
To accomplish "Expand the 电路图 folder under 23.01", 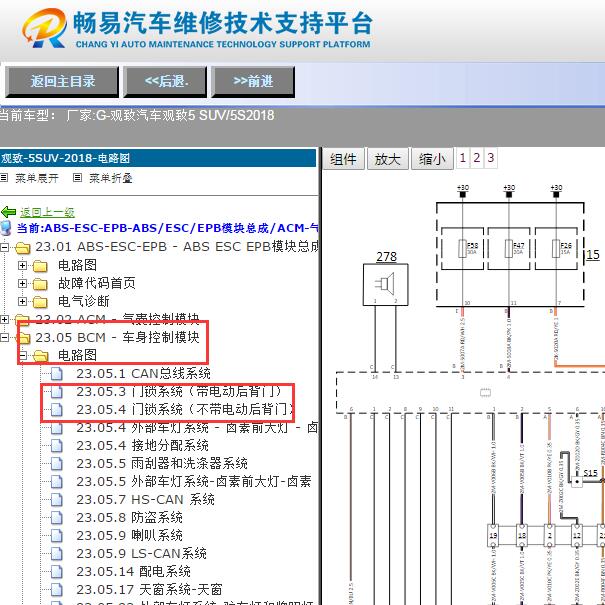I will point(22,265).
